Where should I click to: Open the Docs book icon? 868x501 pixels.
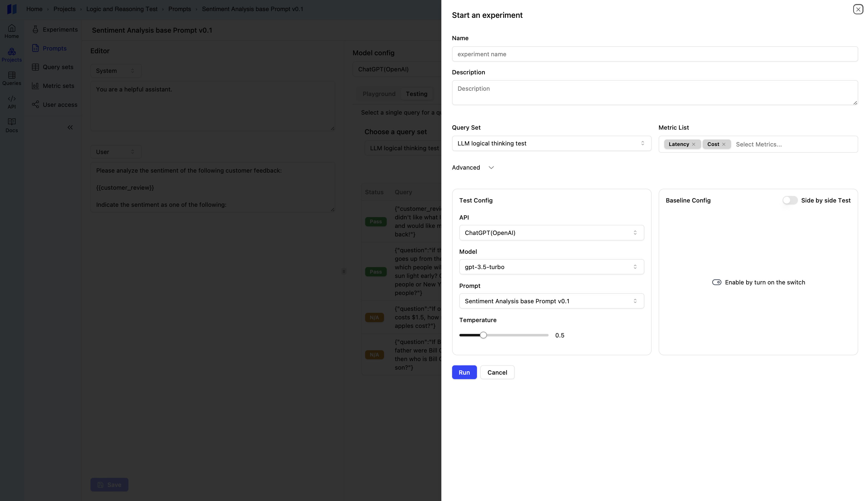[x=12, y=122]
